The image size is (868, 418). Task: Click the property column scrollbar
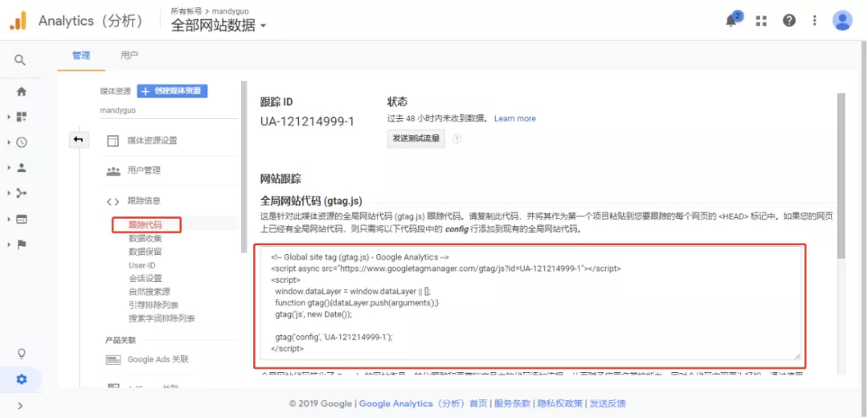(x=243, y=166)
